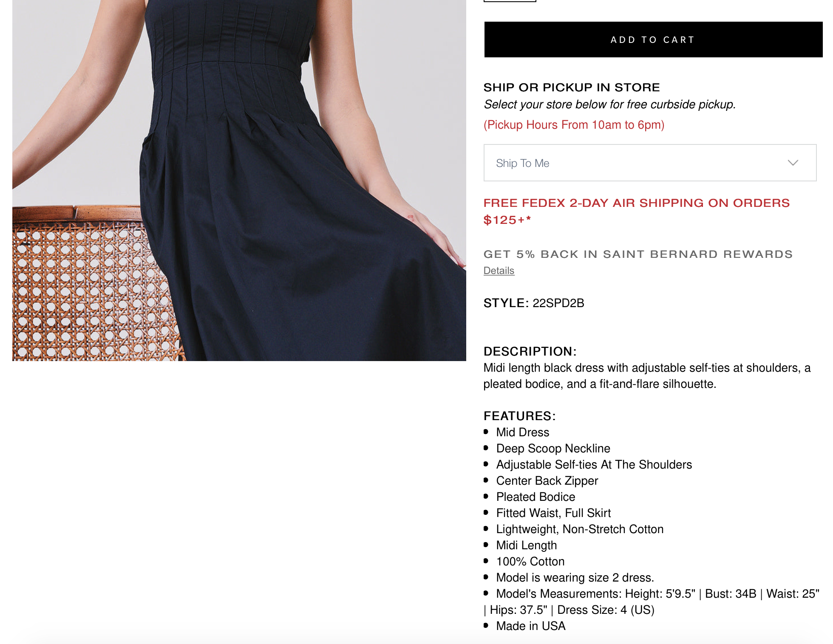This screenshot has height=644, width=833.
Task: Click the Made in USA bullet item
Action: [530, 626]
